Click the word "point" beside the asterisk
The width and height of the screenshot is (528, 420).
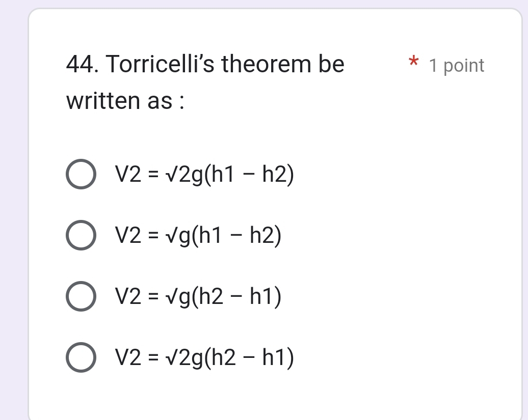[464, 66]
